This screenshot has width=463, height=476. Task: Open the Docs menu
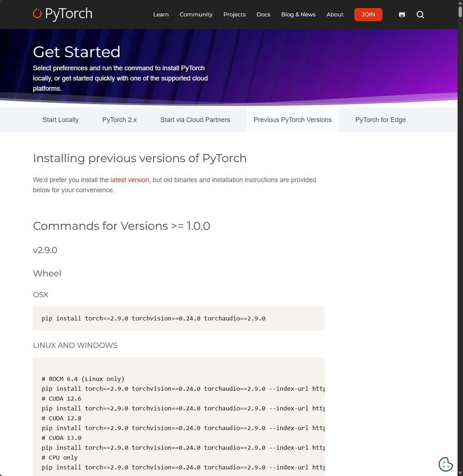263,15
